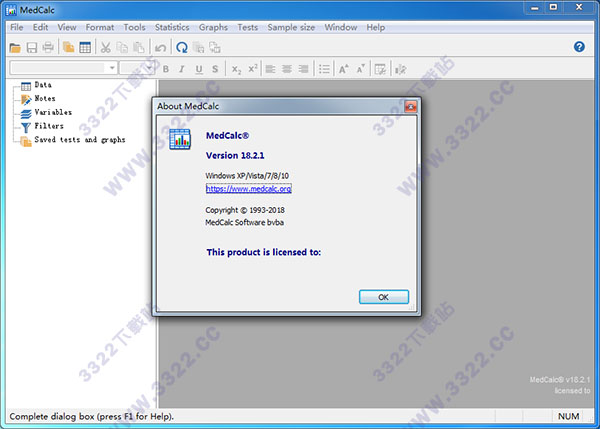
Task: Center align text
Action: [287, 69]
